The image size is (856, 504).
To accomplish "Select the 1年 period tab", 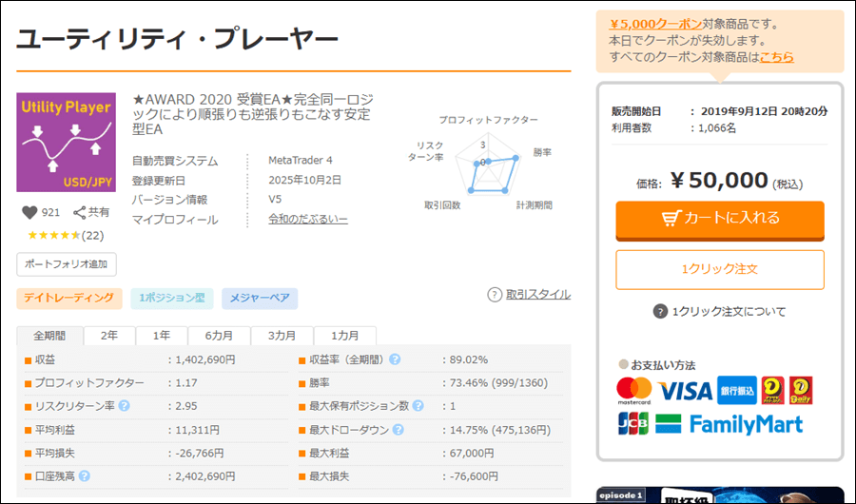I will coord(161,336).
